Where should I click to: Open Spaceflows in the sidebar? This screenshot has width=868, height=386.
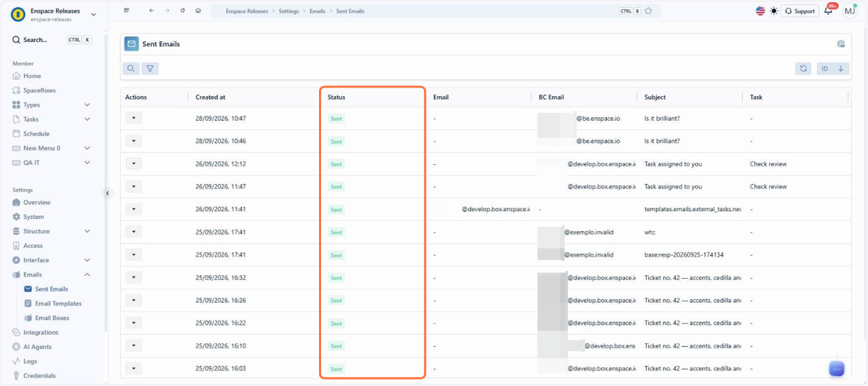(39, 90)
